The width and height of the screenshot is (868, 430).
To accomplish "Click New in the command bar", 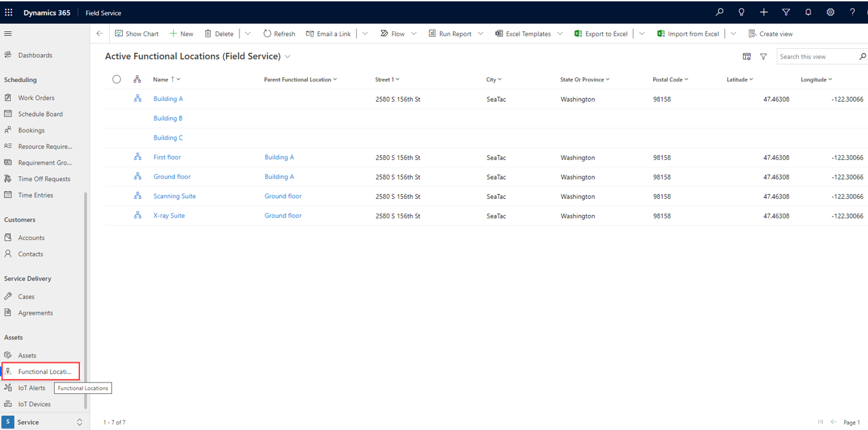I will click(x=181, y=33).
